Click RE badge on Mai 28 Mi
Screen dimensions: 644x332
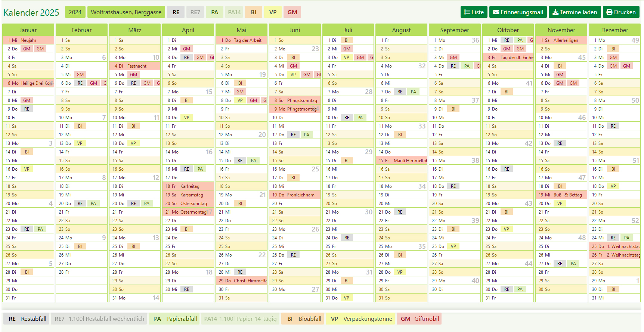tap(240, 272)
